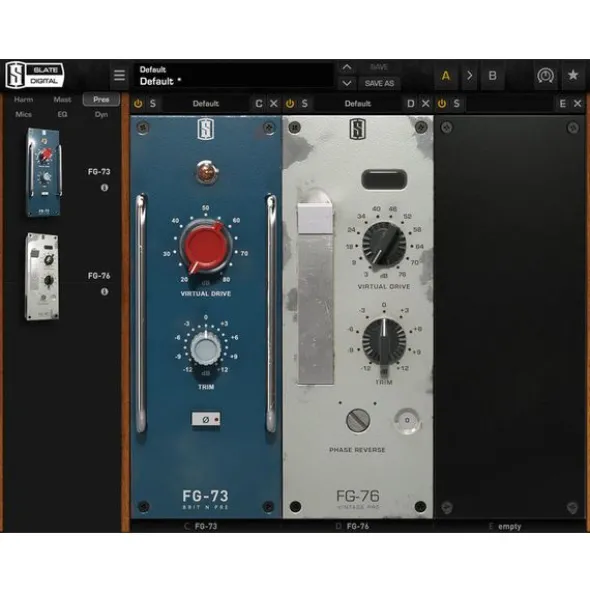
Task: Click FG-73 red Virtual Drive knob
Action: tap(206, 247)
